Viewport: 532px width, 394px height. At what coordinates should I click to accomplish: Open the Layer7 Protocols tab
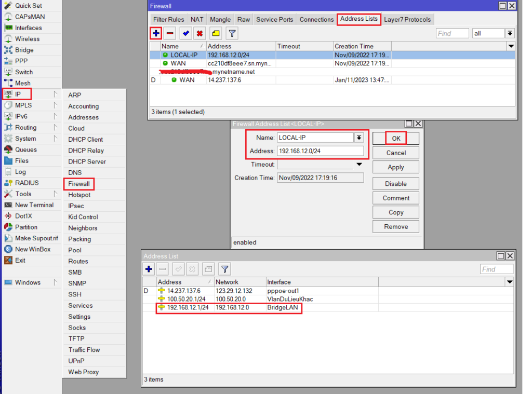pyautogui.click(x=407, y=20)
